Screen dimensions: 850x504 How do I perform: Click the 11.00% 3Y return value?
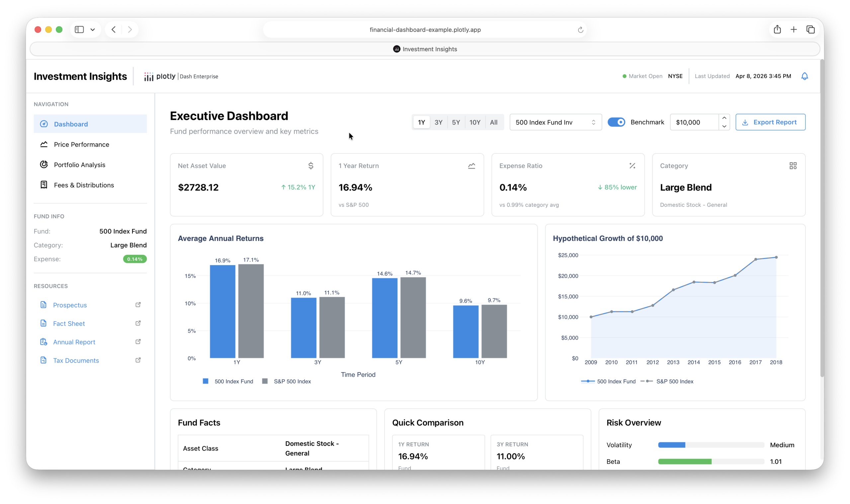510,456
